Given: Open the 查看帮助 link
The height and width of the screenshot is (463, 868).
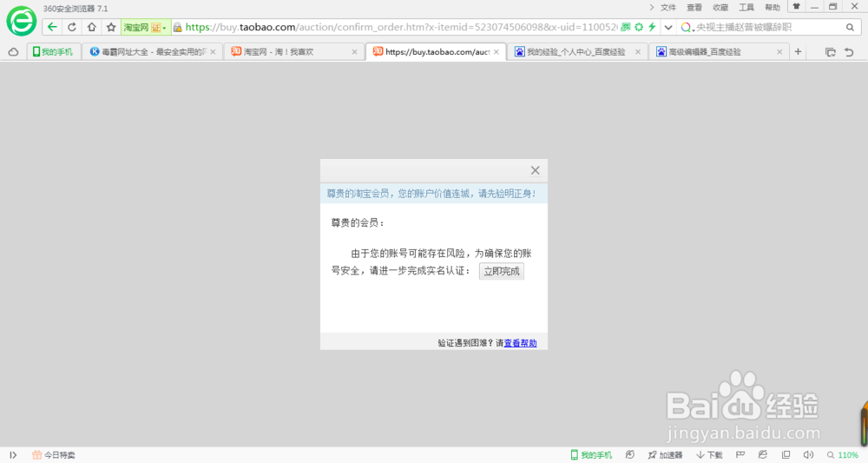Looking at the screenshot, I should point(520,343).
